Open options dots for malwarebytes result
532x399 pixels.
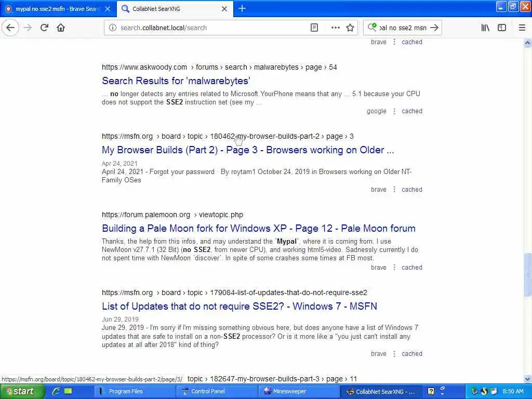point(394,111)
